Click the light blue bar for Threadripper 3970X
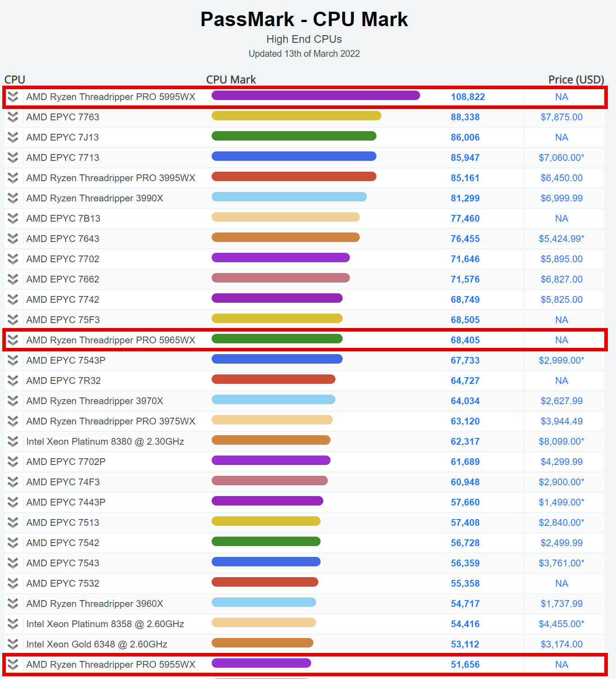616x679 pixels. click(x=273, y=400)
